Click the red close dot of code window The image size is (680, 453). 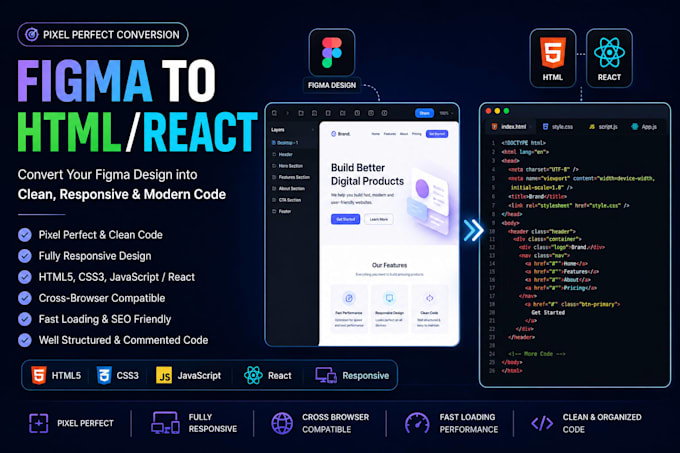(x=488, y=111)
